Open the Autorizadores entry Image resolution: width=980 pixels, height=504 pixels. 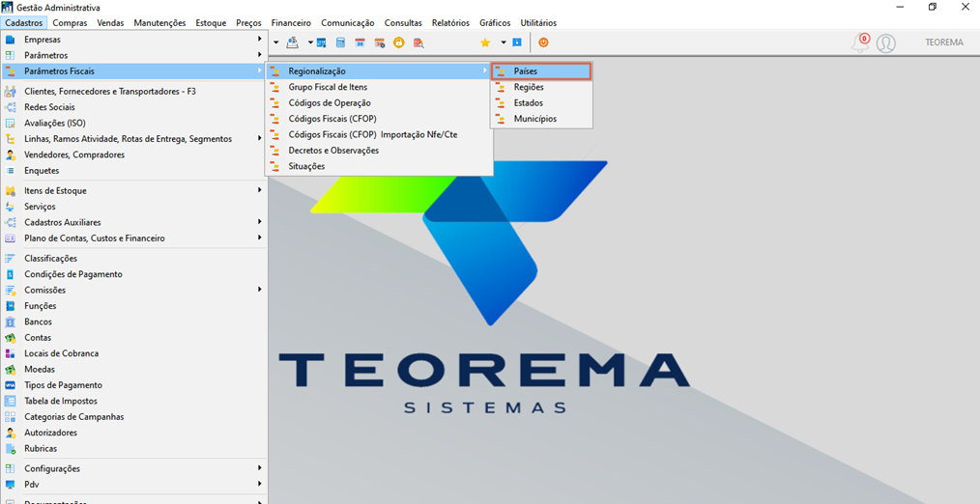(134, 433)
